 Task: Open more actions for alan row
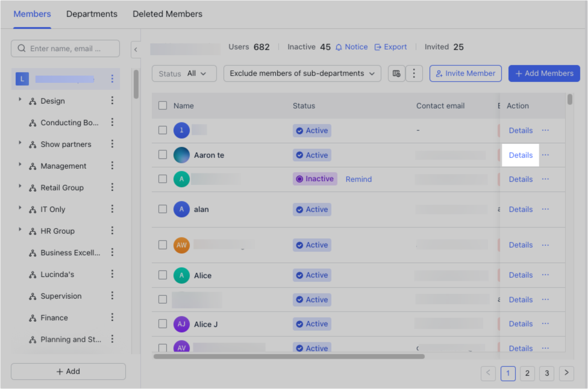tap(545, 209)
